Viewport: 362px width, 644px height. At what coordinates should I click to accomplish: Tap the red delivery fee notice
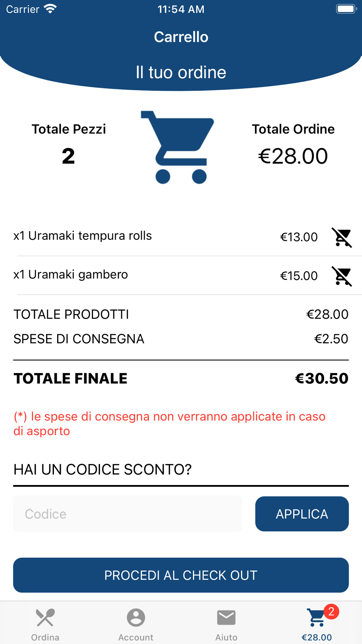169,424
